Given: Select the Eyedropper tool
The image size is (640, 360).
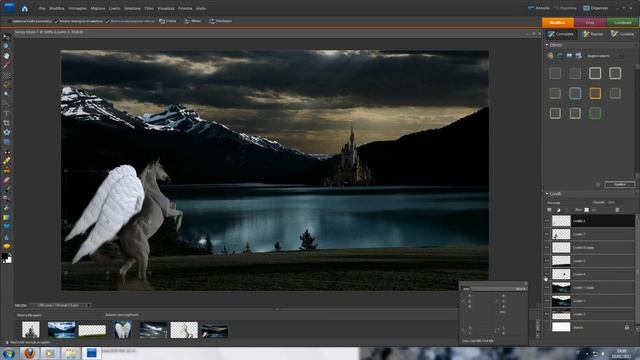Looking at the screenshot, I should point(7,65).
